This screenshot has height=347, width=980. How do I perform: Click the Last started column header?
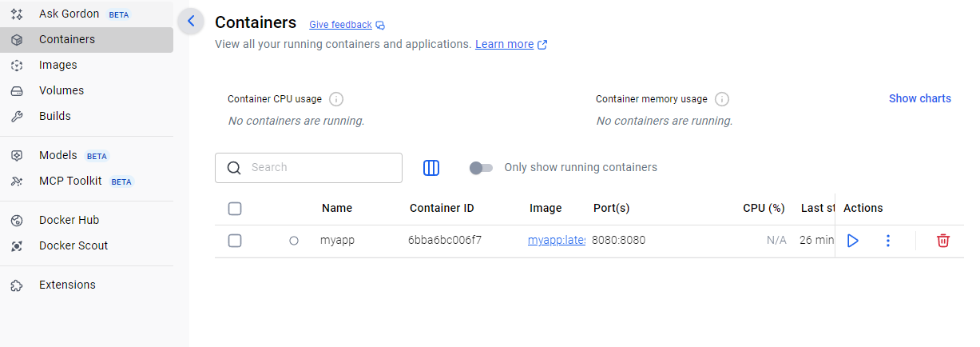(818, 208)
